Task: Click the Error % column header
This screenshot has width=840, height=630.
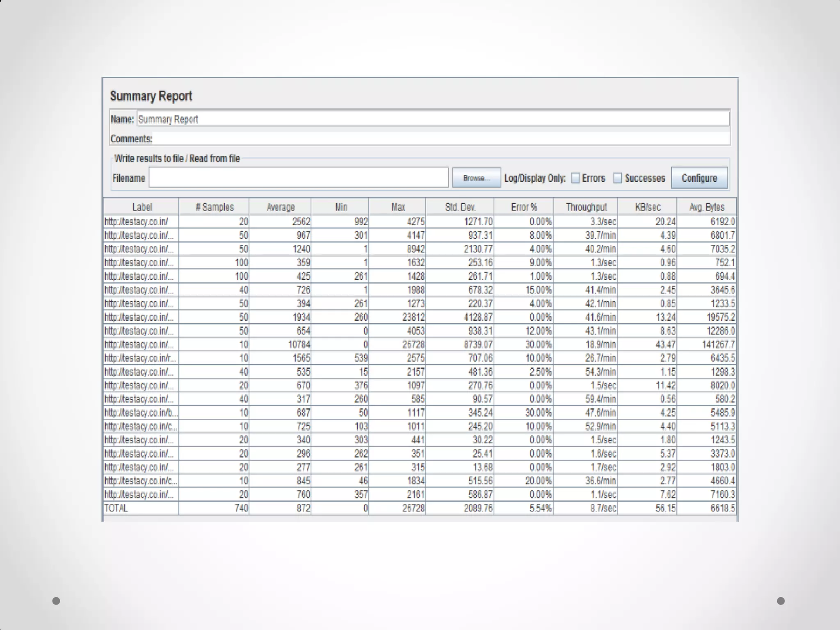Action: click(524, 207)
